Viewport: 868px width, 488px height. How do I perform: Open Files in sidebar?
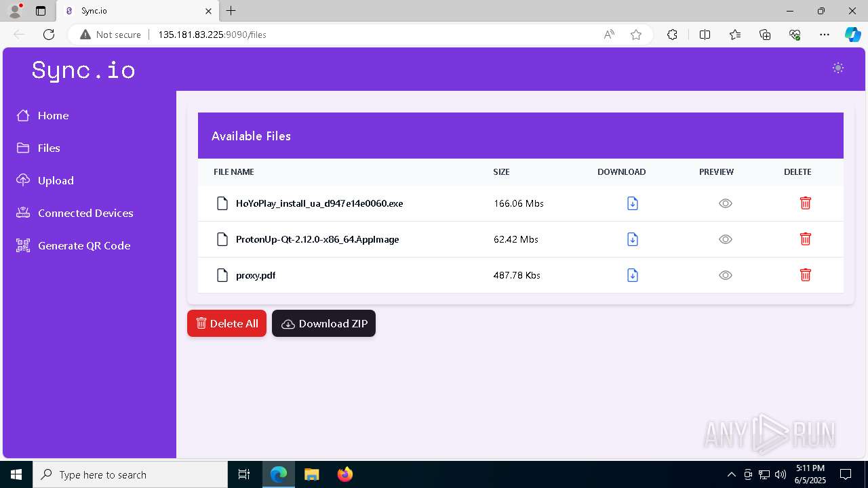pos(39,148)
